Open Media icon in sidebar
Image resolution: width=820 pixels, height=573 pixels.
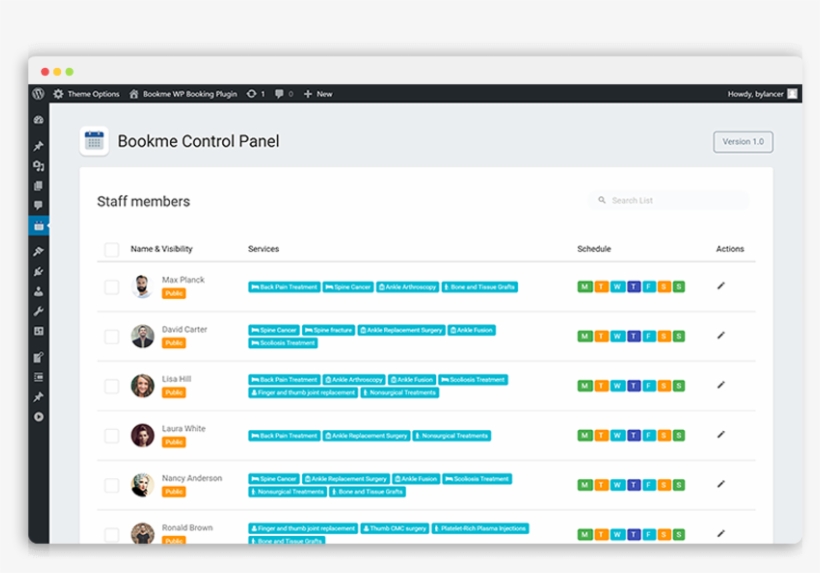[x=39, y=166]
